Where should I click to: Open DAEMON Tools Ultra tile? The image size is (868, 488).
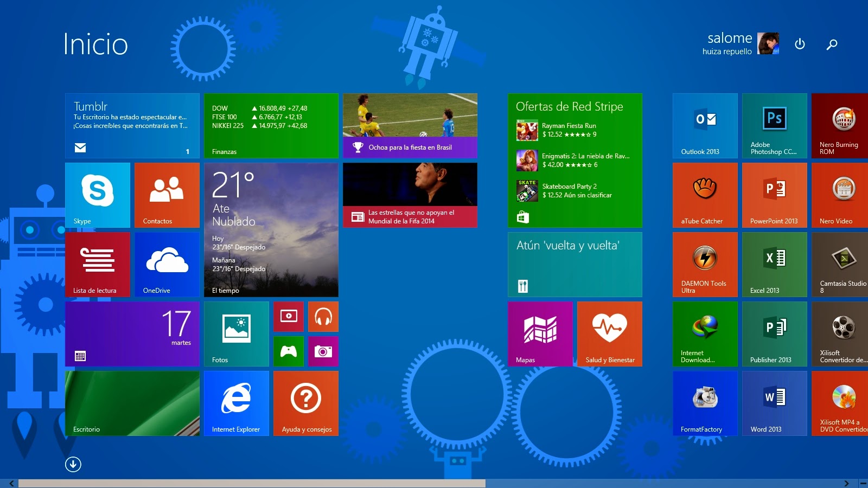click(x=705, y=265)
